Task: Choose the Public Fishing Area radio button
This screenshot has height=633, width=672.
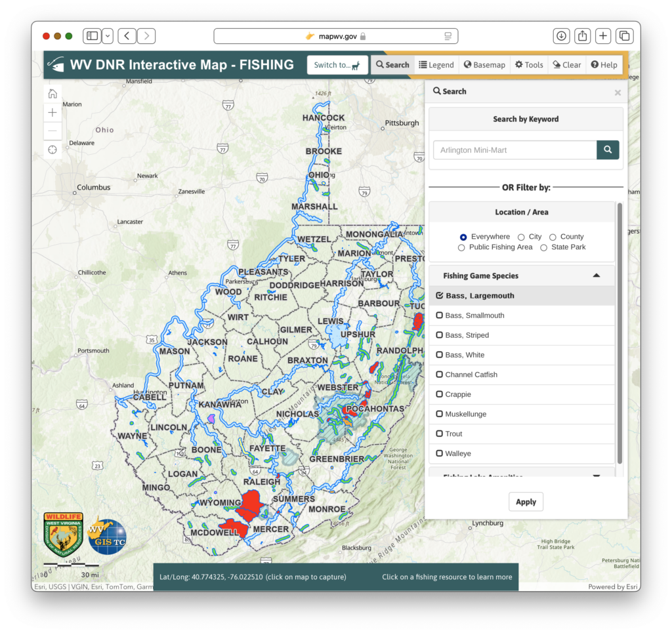Action: pos(461,247)
